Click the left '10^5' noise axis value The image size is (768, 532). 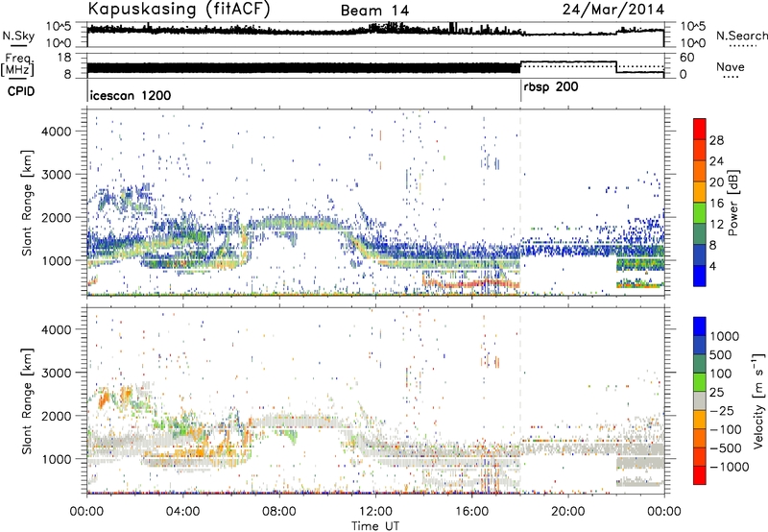59,27
